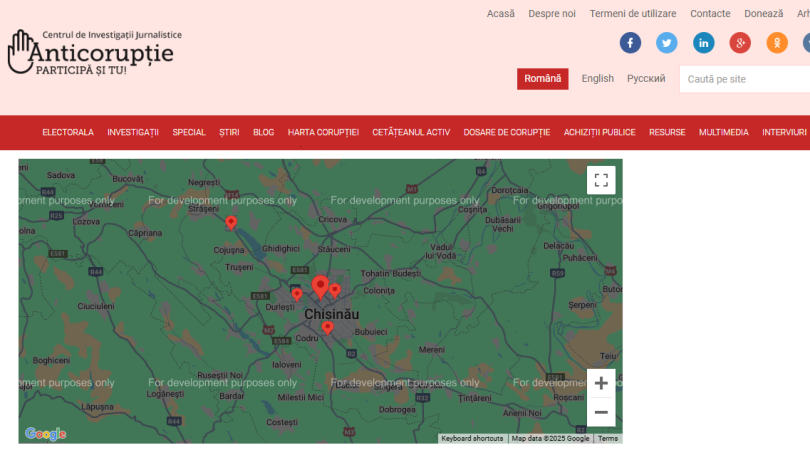
Task: Select the Română language button
Action: click(542, 79)
